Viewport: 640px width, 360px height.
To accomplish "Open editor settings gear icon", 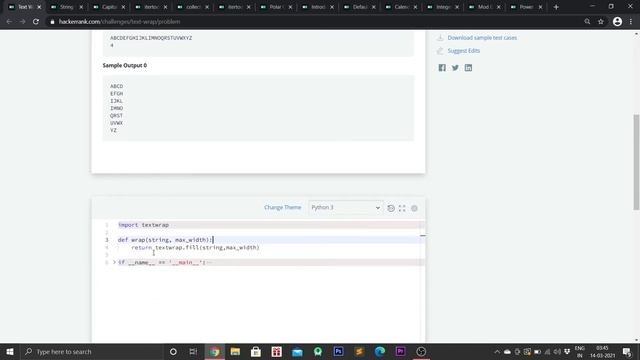I will coord(414,208).
